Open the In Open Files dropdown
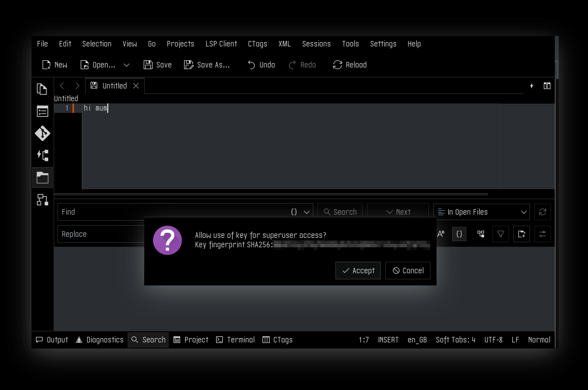This screenshot has width=588, height=390. pos(481,212)
